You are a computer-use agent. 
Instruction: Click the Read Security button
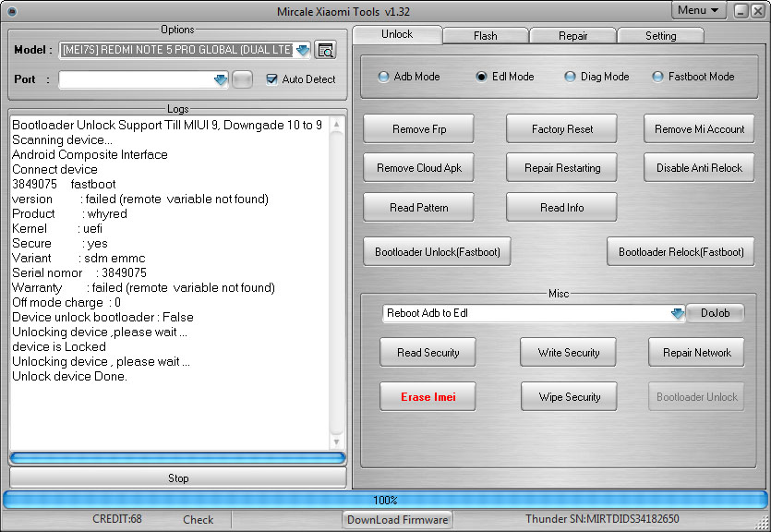coord(428,352)
